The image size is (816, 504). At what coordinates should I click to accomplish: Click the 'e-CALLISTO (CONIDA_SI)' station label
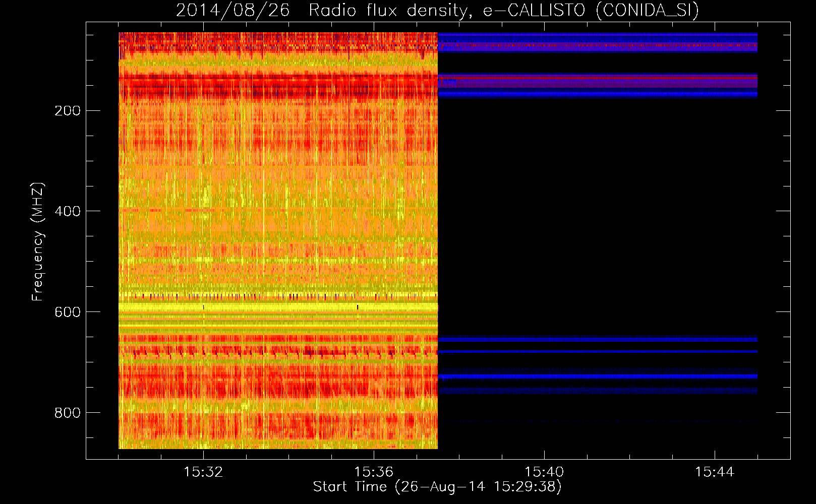coord(591,10)
